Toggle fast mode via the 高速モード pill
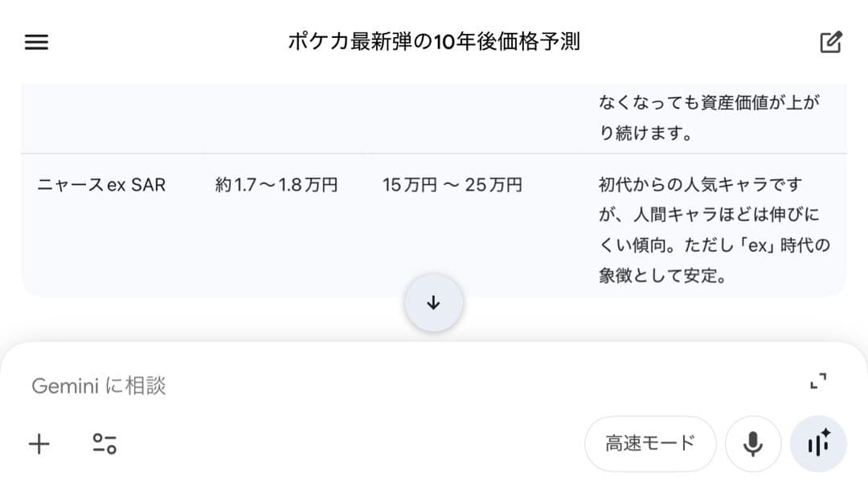 650,443
